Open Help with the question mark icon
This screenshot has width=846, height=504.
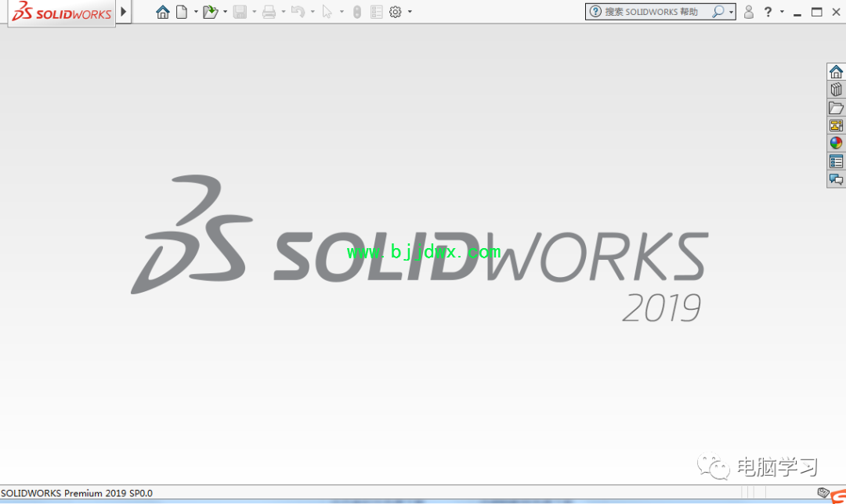click(768, 12)
